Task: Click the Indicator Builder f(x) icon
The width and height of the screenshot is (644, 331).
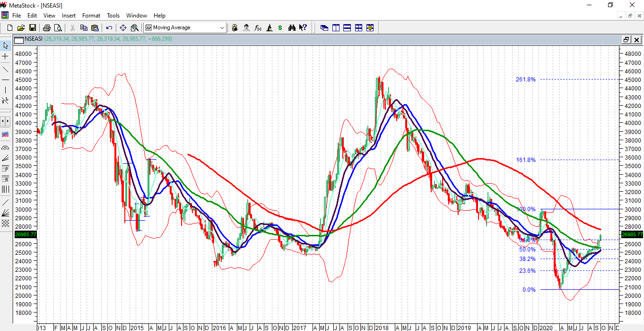Action: click(x=258, y=28)
